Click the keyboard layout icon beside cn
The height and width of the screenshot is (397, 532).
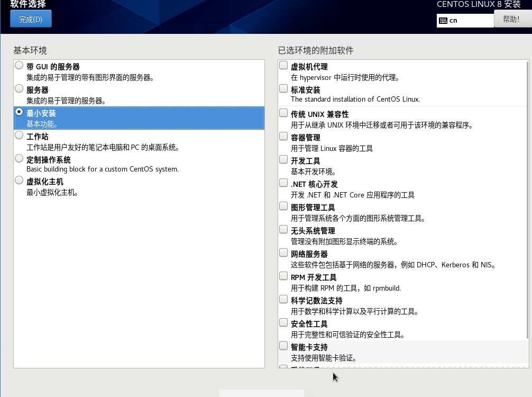(443, 21)
